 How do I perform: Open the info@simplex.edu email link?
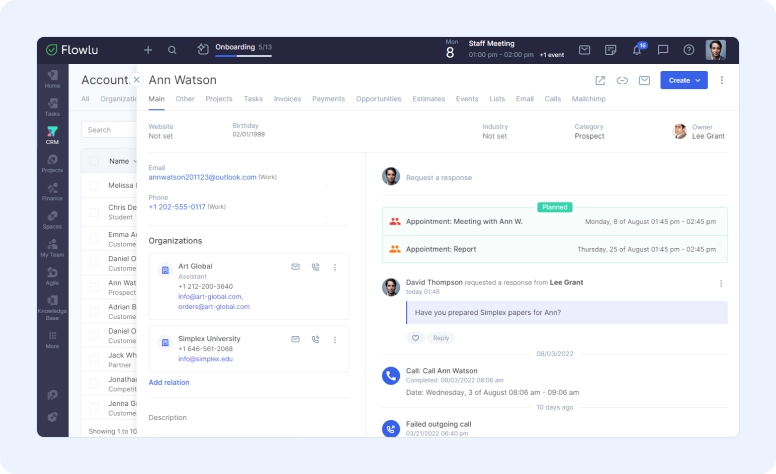click(x=205, y=359)
